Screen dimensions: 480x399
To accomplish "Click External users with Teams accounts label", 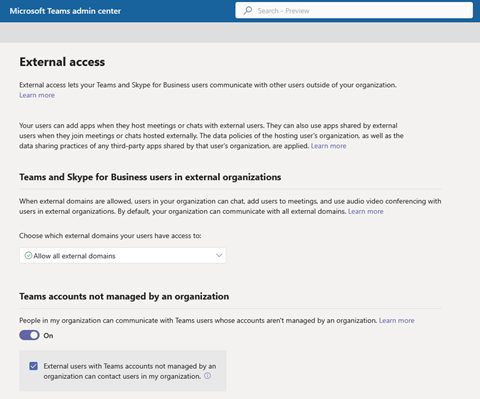I will 130,371.
